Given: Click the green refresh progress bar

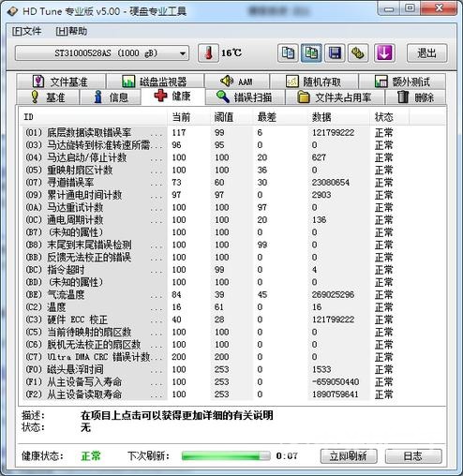Looking at the screenshot, I should [x=226, y=456].
